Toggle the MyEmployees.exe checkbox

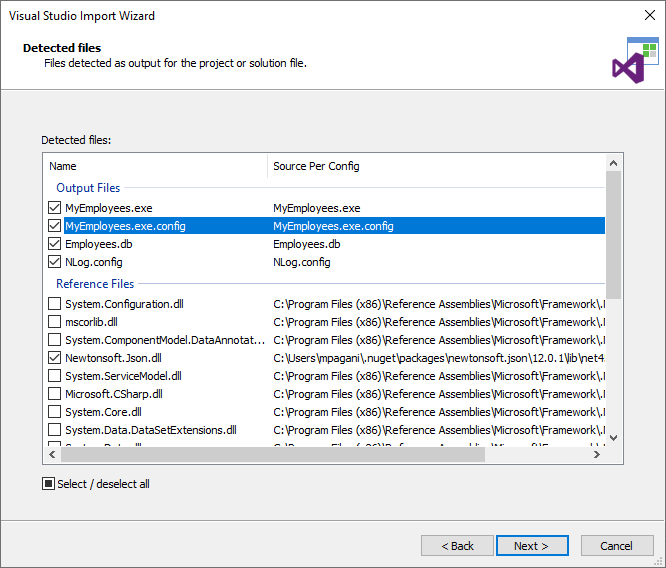pyautogui.click(x=55, y=208)
